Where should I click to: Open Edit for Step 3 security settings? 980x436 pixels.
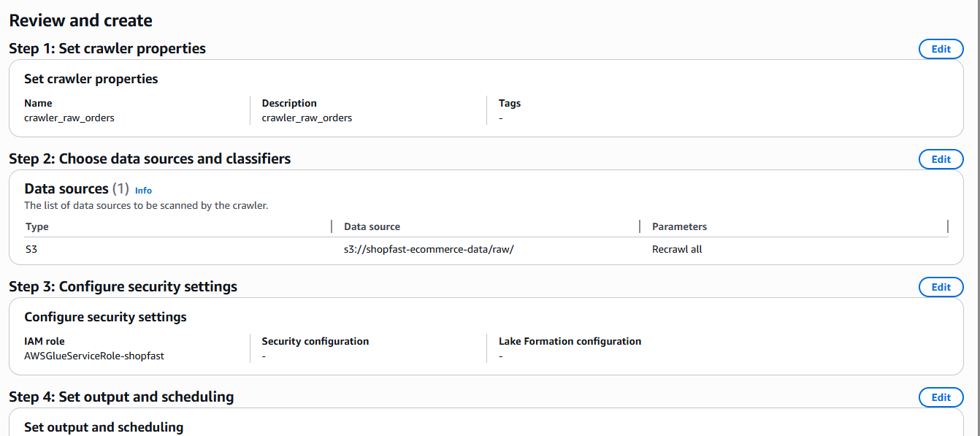tap(941, 287)
